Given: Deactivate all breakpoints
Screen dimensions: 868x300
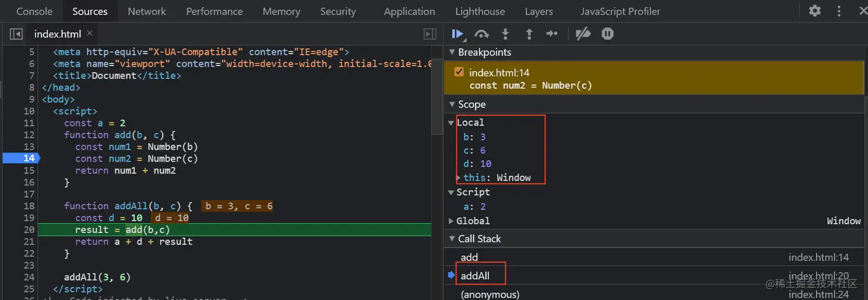Looking at the screenshot, I should click(583, 34).
